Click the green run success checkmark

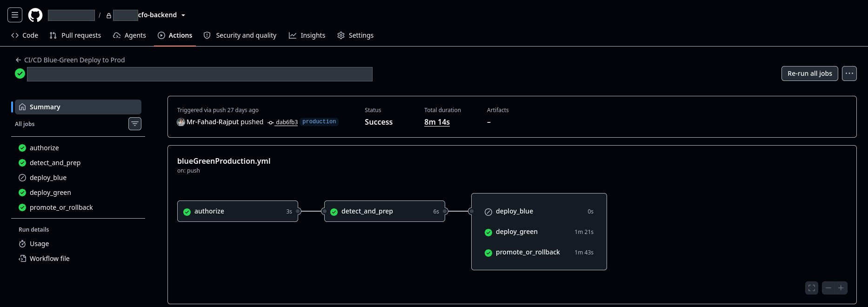point(20,73)
